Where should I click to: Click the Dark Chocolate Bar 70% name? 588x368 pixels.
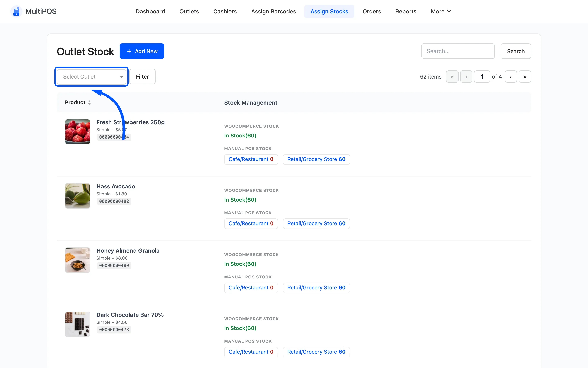130,315
